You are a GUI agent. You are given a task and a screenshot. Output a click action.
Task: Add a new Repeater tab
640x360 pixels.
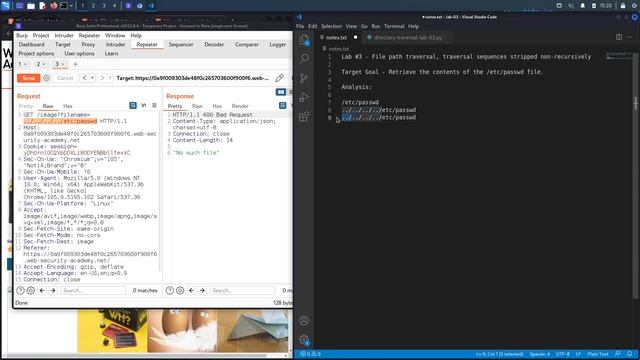(75, 64)
